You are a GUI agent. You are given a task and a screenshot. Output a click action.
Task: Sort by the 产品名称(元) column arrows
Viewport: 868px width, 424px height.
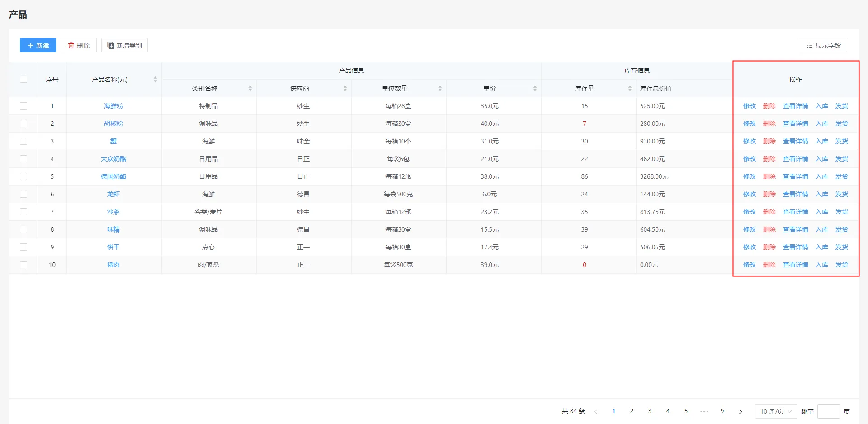pyautogui.click(x=155, y=80)
